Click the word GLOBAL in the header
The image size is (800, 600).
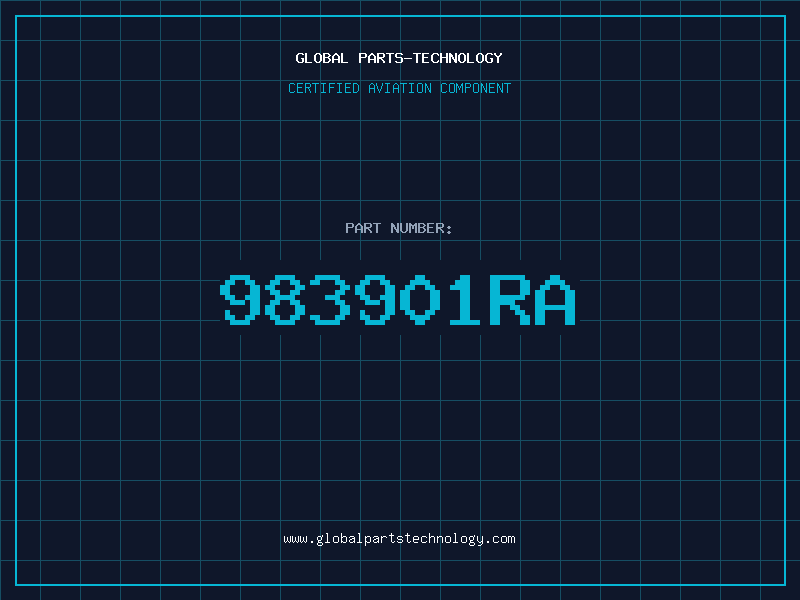[x=322, y=58]
